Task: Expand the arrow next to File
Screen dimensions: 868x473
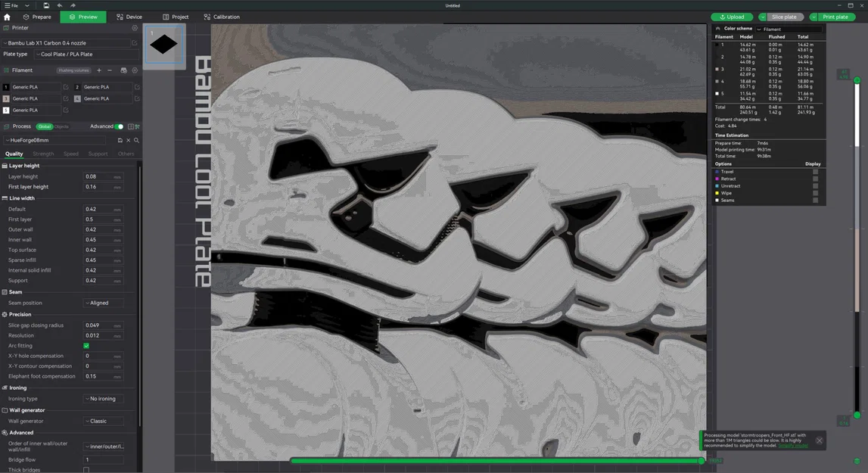Action: click(x=27, y=5)
